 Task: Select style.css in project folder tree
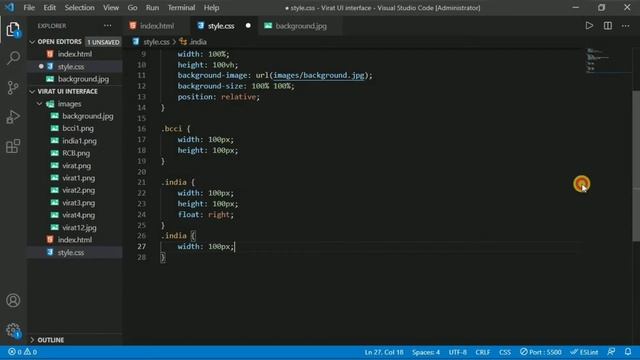click(75, 252)
